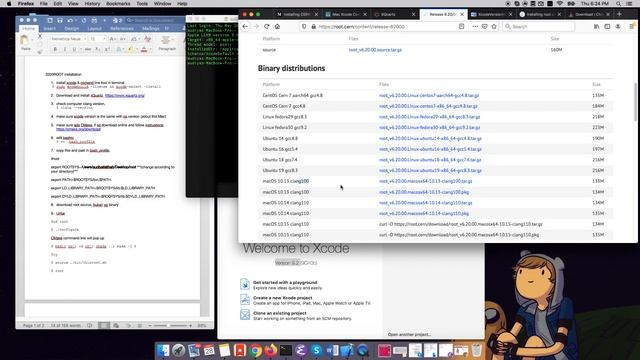The image size is (640, 360).
Task: Download the Ubuntu 18 gcc7.4 tarball
Action: [x=430, y=160]
